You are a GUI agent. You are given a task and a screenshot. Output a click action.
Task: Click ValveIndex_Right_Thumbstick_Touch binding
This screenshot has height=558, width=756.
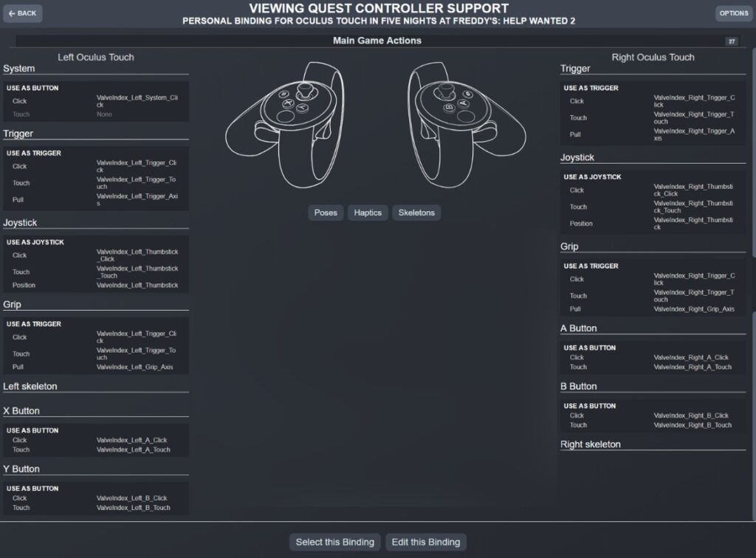[693, 207]
